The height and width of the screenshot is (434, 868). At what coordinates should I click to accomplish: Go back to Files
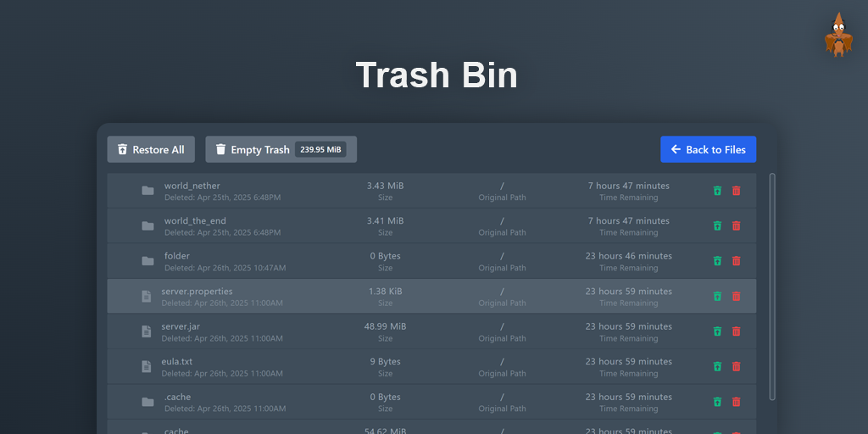click(x=708, y=149)
